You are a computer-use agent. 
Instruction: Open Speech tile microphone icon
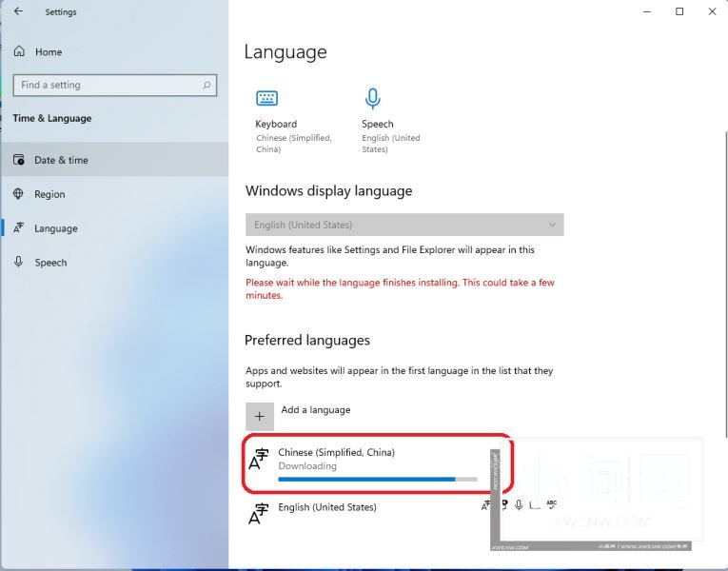(x=372, y=98)
